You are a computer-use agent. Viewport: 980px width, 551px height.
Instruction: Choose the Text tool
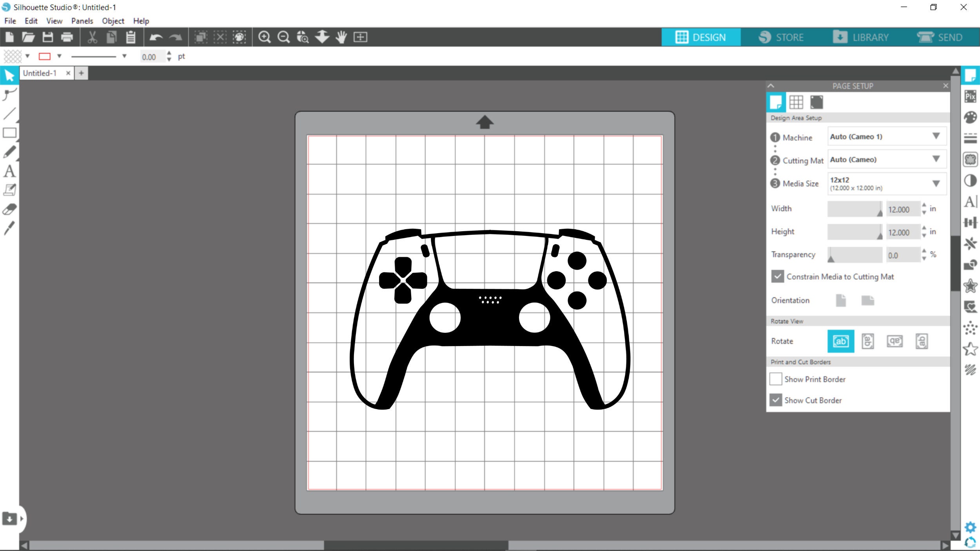click(9, 171)
